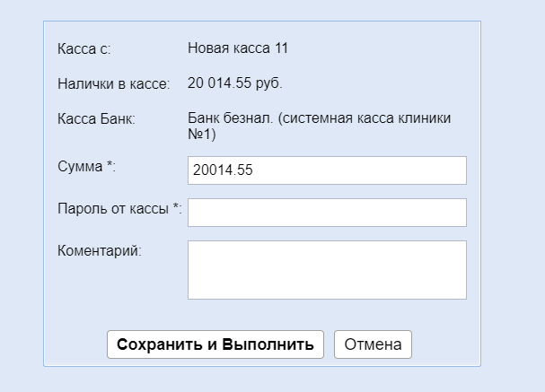Click the asterisk beside Сумма label
Viewport: 545px width, 392px height.
pyautogui.click(x=110, y=166)
